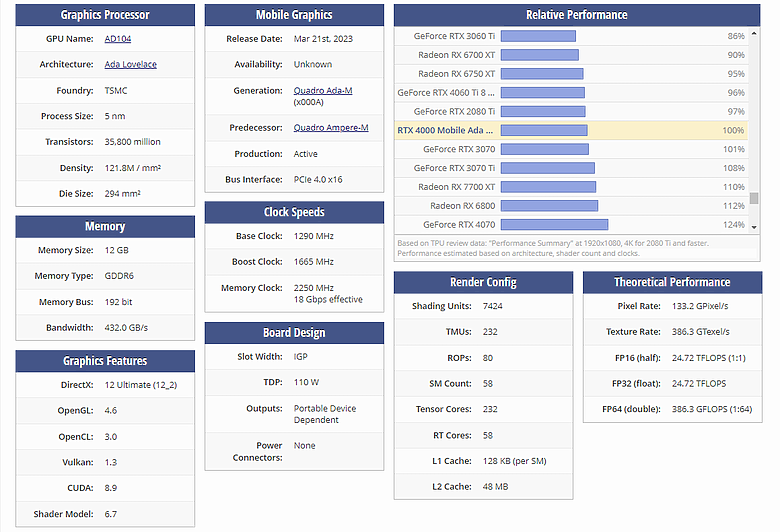This screenshot has width=780, height=532.
Task: Click the 386.3 GFLOPS (1:64) FP64 value
Action: 712,409
